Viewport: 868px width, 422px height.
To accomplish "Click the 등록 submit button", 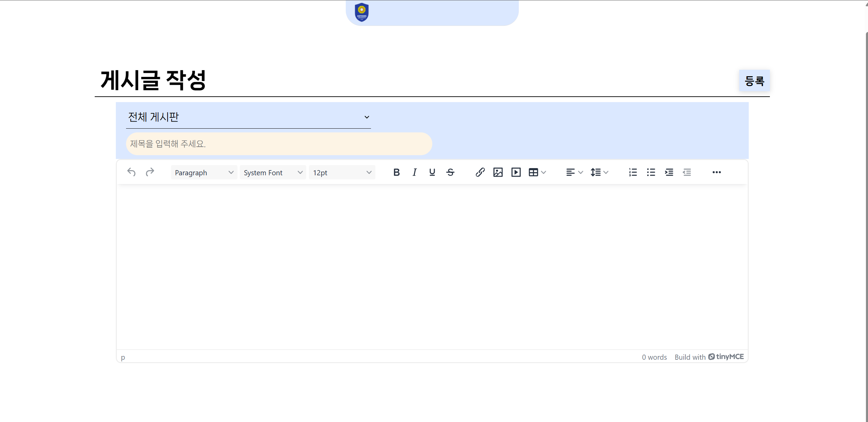I will click(754, 81).
